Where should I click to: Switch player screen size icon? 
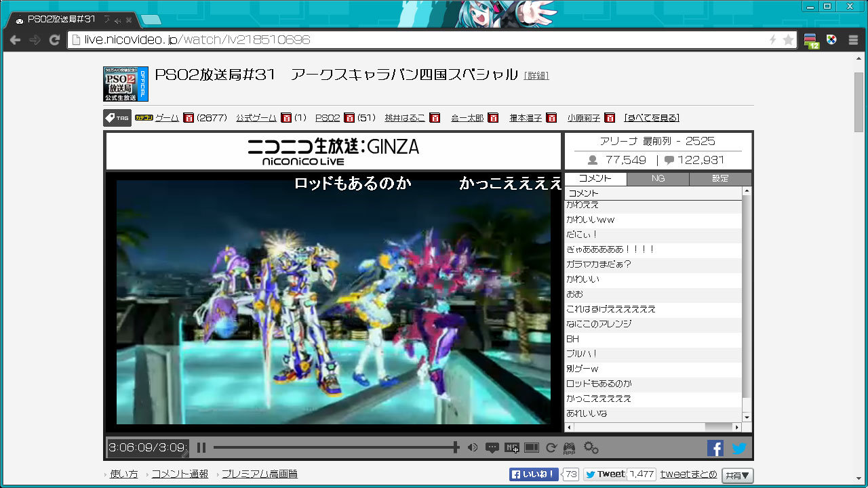click(532, 447)
